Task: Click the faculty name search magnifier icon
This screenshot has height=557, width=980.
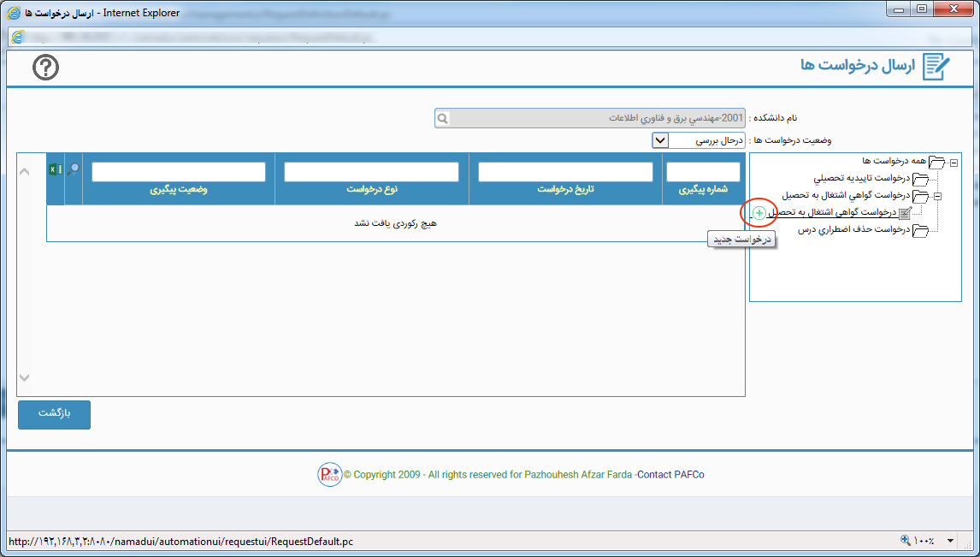Action: (x=442, y=118)
